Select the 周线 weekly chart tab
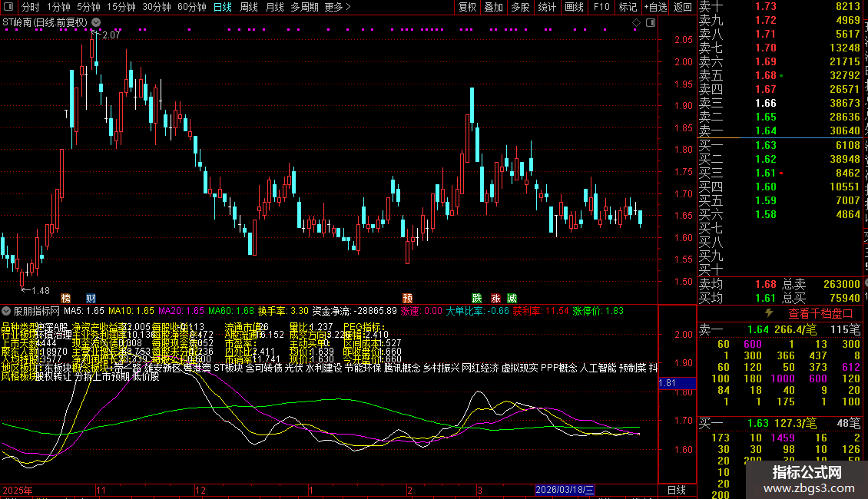 pos(249,8)
